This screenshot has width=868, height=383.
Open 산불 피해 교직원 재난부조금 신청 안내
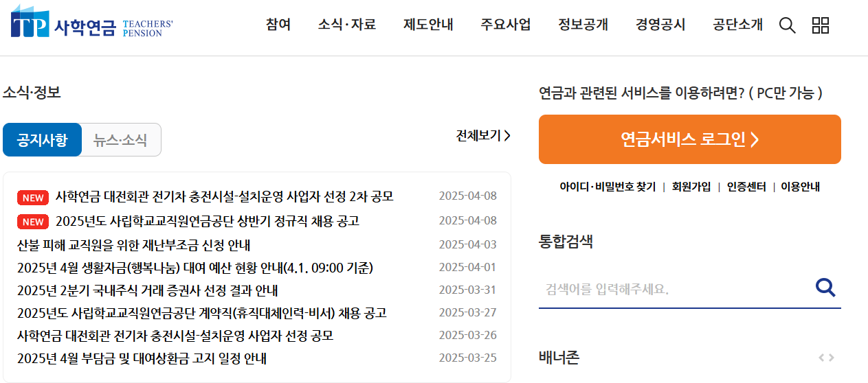click(x=133, y=244)
